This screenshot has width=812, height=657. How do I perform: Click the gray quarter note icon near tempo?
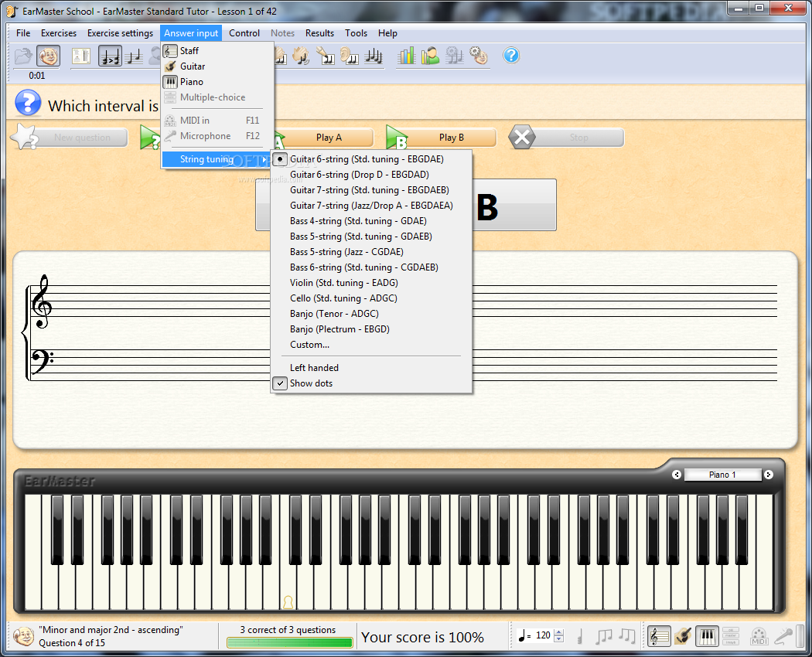coord(580,636)
